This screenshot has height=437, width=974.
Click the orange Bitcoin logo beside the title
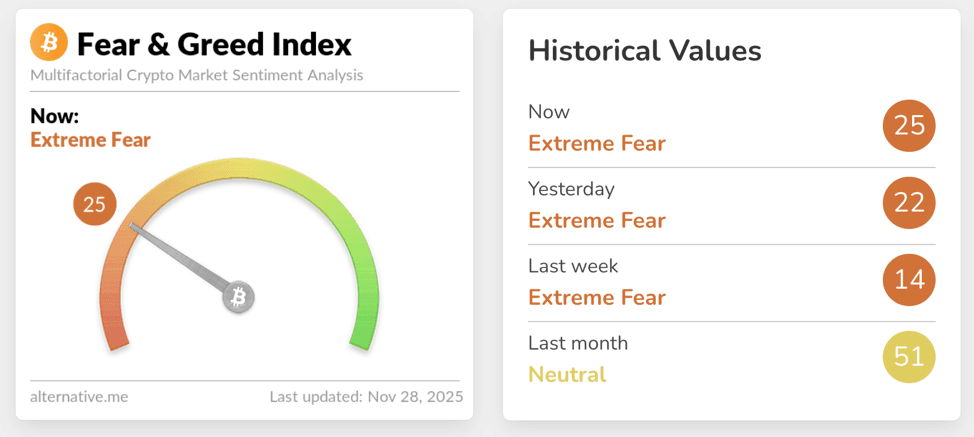click(49, 43)
